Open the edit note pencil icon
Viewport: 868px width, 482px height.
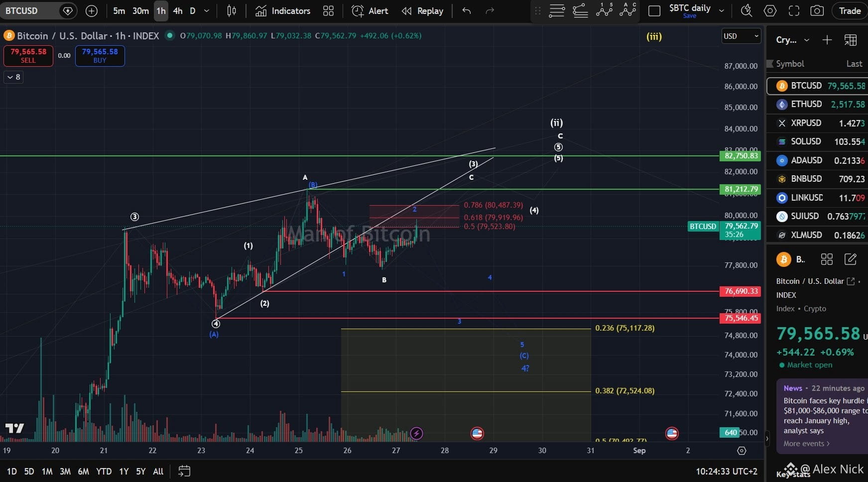tap(851, 259)
